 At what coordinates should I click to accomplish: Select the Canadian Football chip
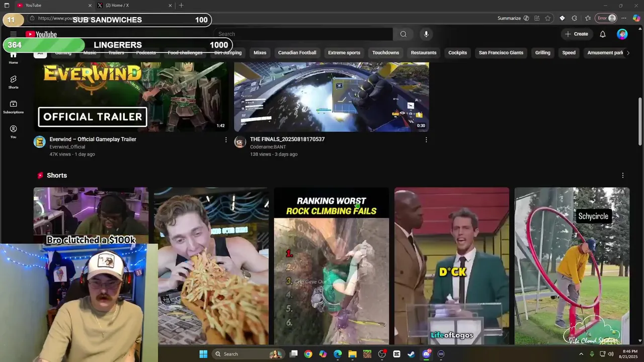pyautogui.click(x=297, y=53)
